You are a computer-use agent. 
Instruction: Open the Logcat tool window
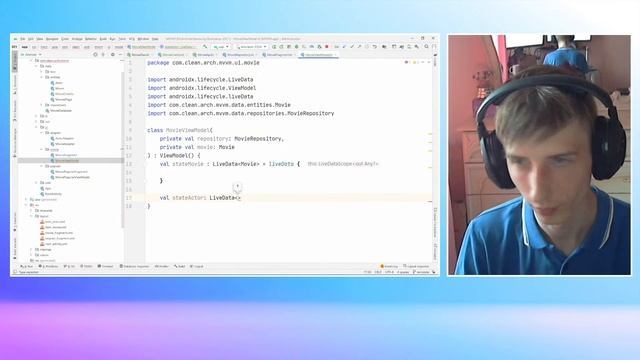(x=197, y=267)
